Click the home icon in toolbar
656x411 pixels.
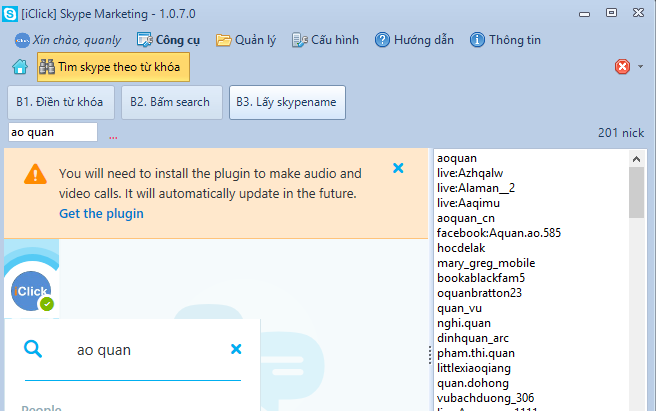[x=20, y=67]
